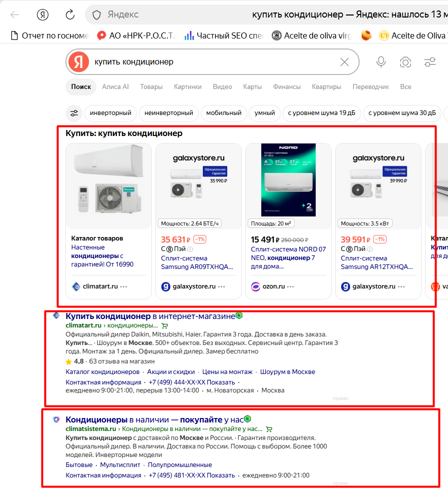Open 'Настенные кондиционеры с гарантией' catalog link
The image size is (448, 496).
[x=102, y=255]
